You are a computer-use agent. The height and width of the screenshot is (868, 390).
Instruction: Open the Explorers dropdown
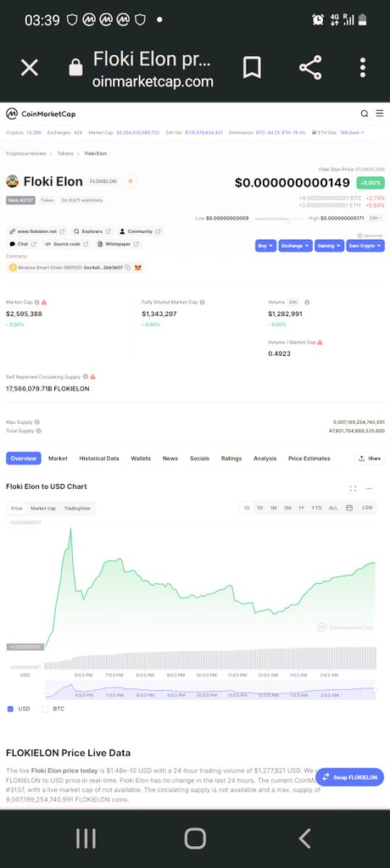coord(92,231)
